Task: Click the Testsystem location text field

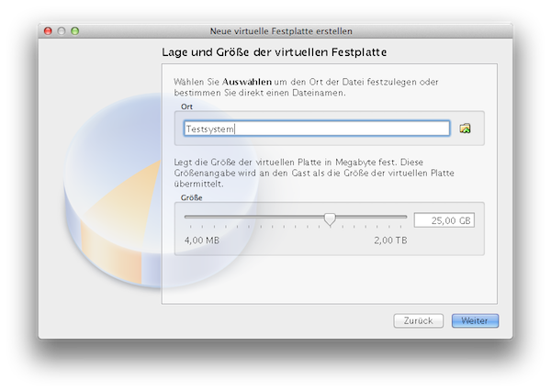Action: click(317, 129)
